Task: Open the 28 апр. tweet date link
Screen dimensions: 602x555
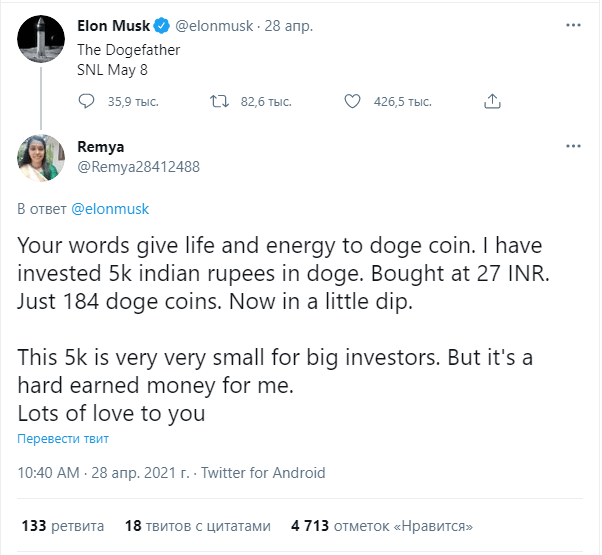Action: [289, 26]
